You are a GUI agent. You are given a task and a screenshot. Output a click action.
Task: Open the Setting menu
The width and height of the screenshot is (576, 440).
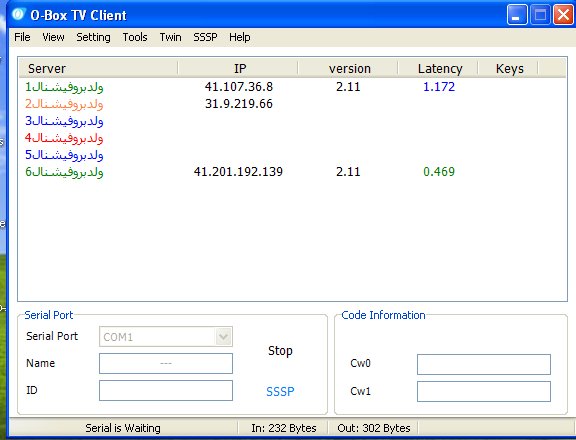[93, 37]
